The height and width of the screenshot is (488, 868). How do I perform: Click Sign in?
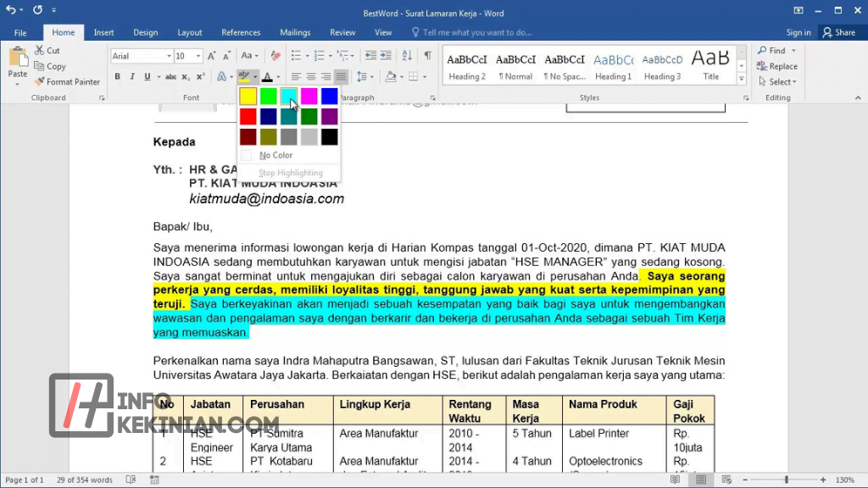click(798, 33)
